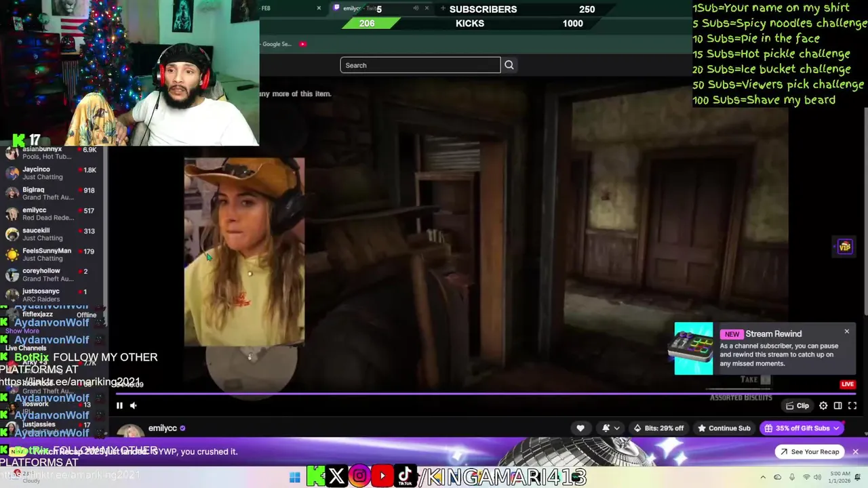Open justsosanyc channel in sidebar
The width and height of the screenshot is (868, 488).
(x=52, y=295)
